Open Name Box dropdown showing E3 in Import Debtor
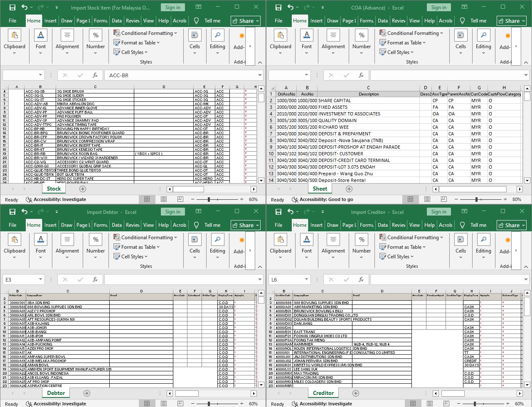The width and height of the screenshot is (532, 407). (40, 280)
